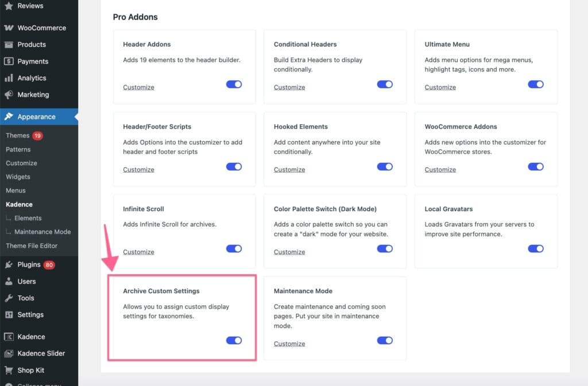Click the Kadence Slider sidebar icon
This screenshot has width=588, height=386.
(x=8, y=353)
